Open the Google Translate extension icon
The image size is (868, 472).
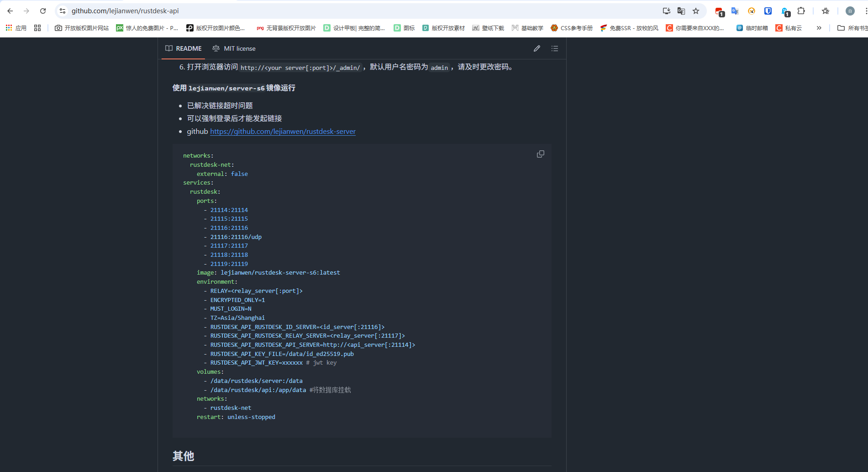click(x=735, y=11)
